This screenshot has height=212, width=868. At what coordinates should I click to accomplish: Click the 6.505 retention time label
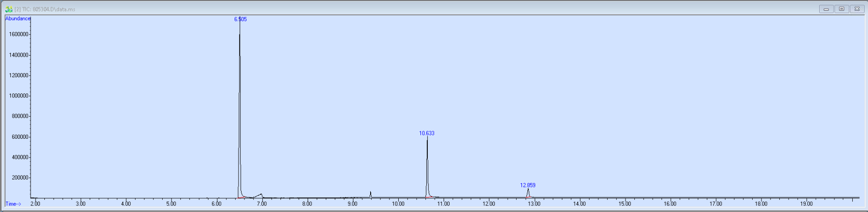(x=241, y=19)
